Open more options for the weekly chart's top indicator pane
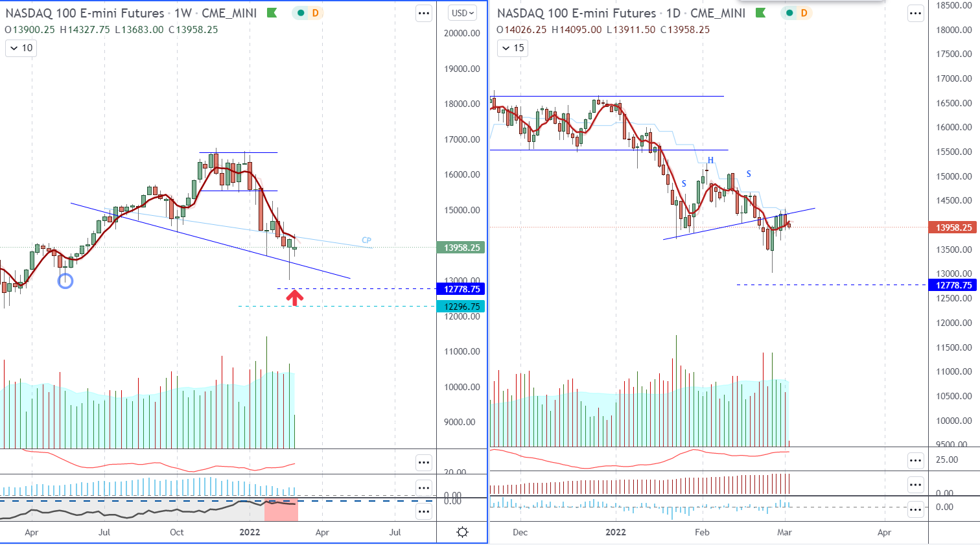This screenshot has width=980, height=547. click(424, 462)
